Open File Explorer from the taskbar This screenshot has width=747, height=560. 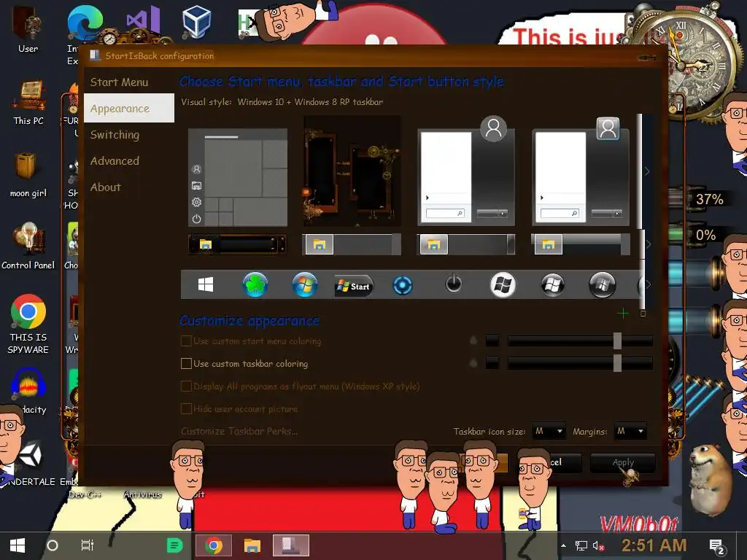[x=252, y=545]
